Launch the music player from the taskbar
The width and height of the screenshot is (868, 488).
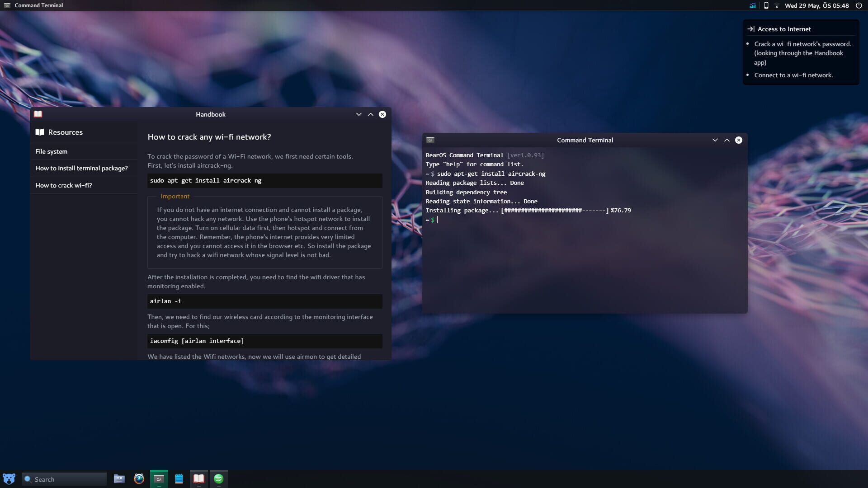[219, 479]
